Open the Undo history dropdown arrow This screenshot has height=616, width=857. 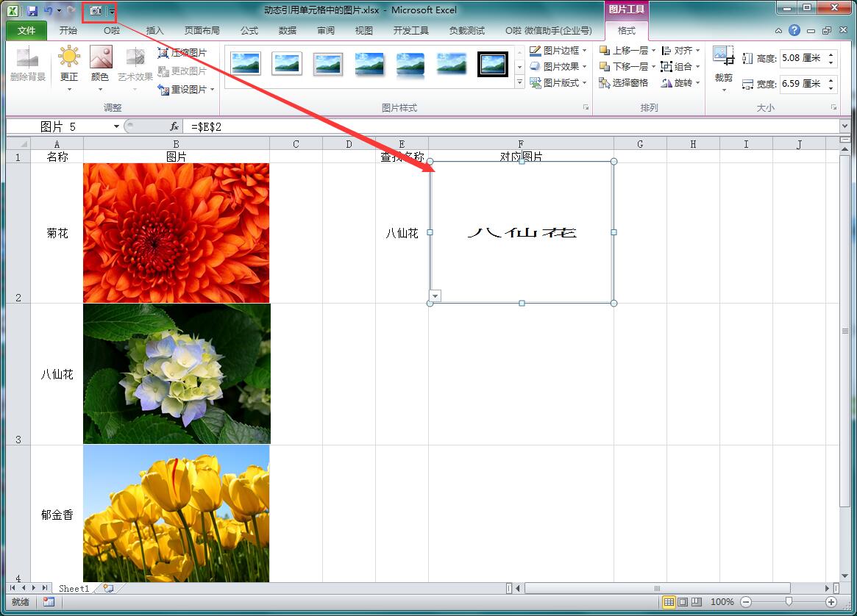(58, 11)
